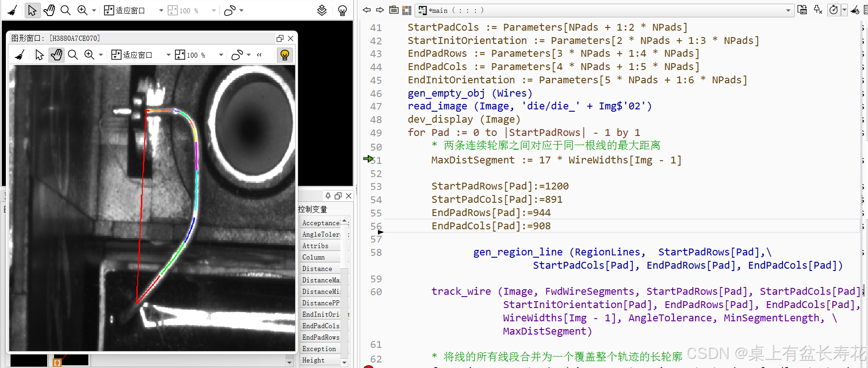Click the program counter arrow at line 51
This screenshot has height=368, width=868.
pyautogui.click(x=368, y=159)
